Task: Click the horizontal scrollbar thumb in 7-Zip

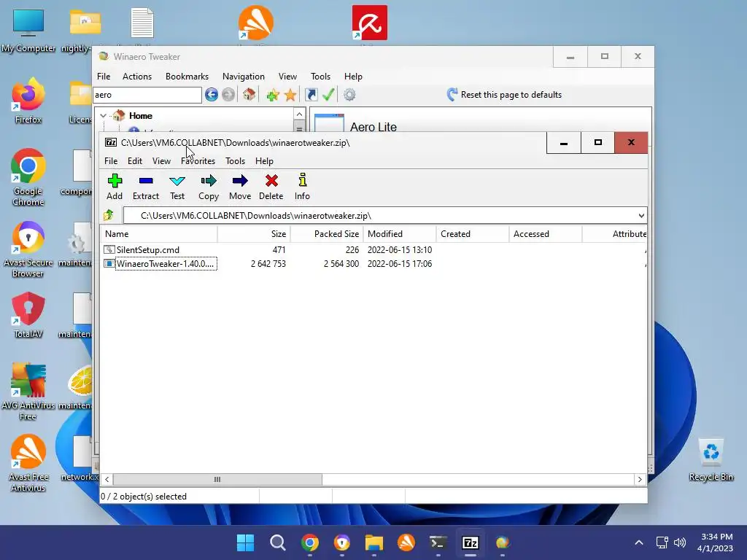Action: point(217,479)
